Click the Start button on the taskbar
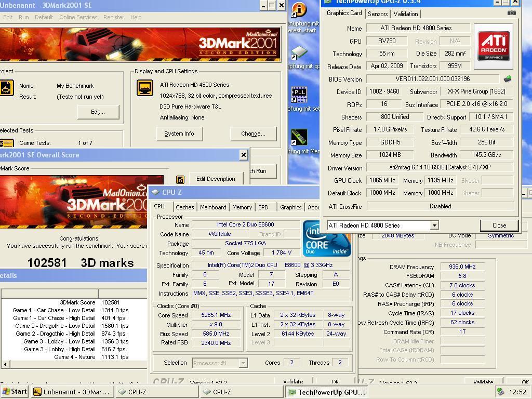This screenshot has height=399, width=532. click(x=15, y=392)
